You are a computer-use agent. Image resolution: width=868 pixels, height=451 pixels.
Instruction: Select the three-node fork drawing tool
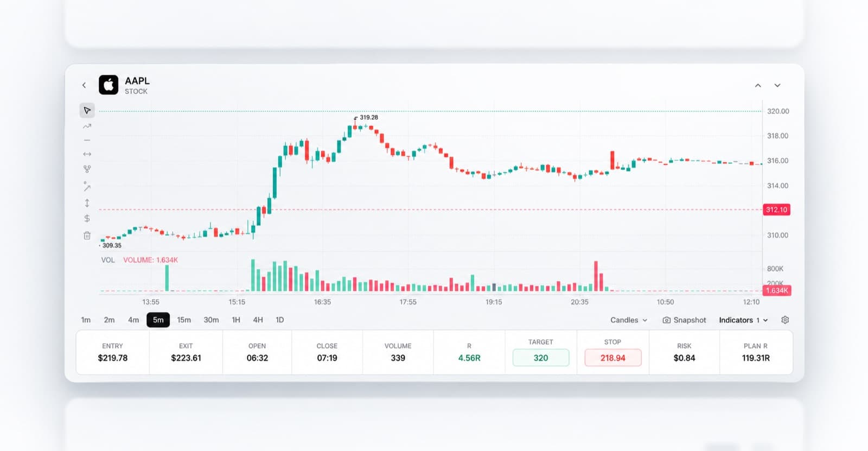tap(87, 169)
